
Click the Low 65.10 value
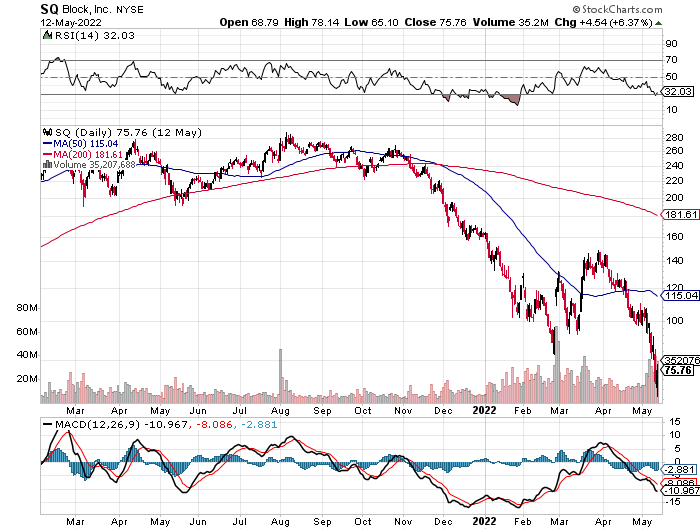[x=371, y=22]
